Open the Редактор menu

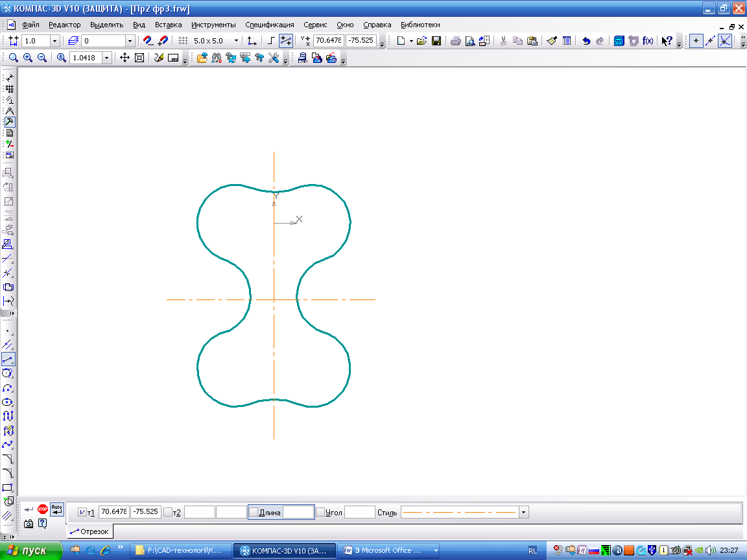point(65,25)
